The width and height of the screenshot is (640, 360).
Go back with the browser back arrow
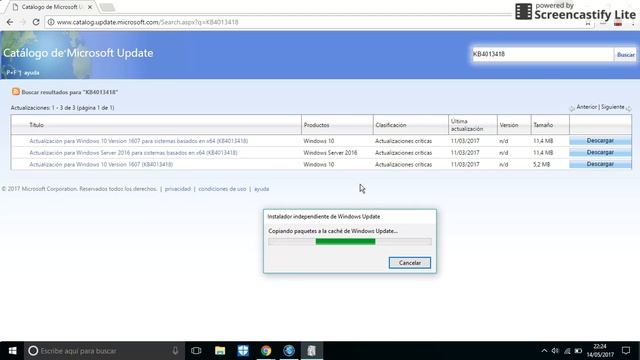coord(10,22)
